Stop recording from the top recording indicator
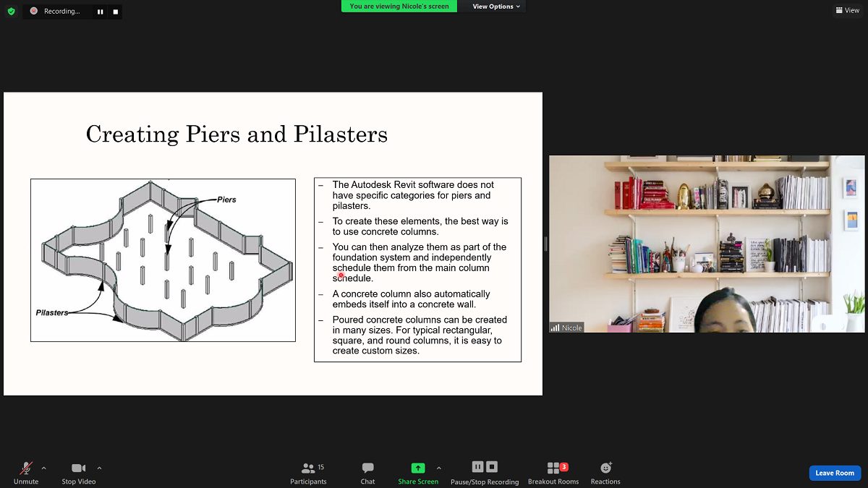868x488 pixels. [x=115, y=12]
